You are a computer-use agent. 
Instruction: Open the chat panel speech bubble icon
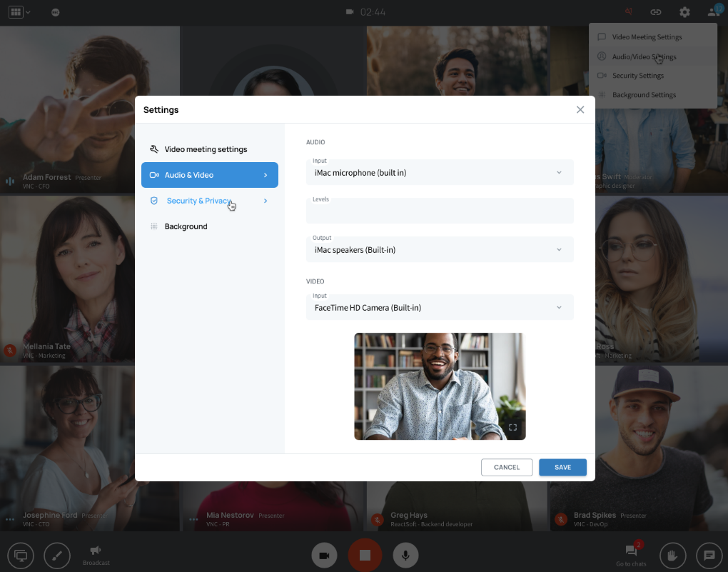709,556
